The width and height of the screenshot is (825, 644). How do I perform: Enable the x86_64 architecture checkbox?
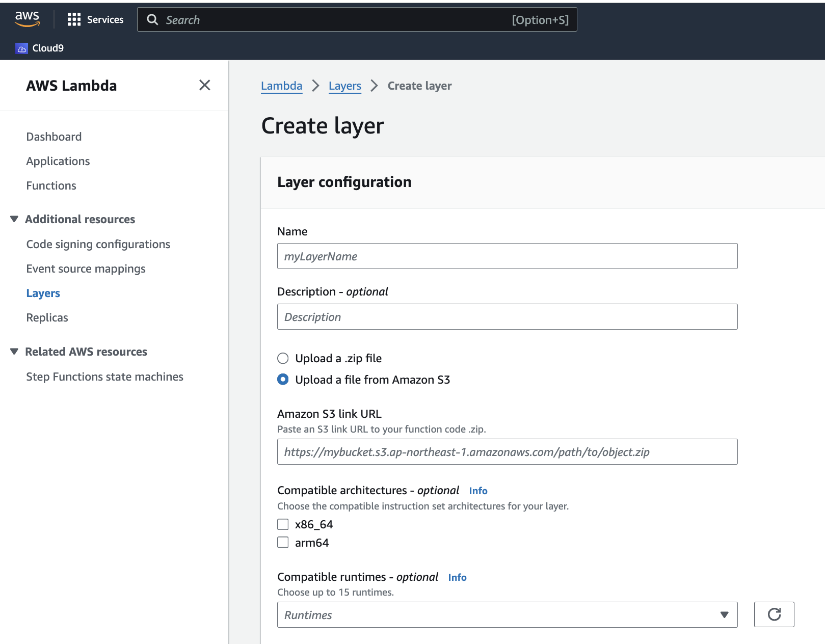point(283,524)
